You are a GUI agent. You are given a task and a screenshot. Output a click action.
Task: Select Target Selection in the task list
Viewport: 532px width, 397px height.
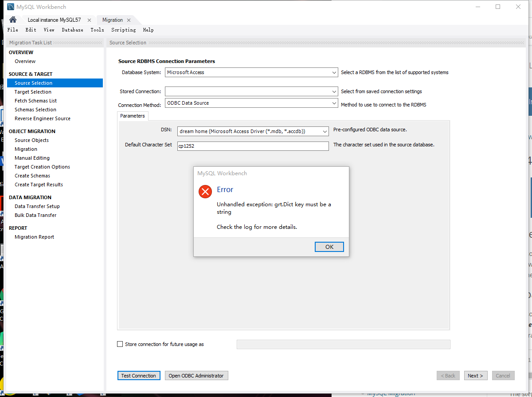(x=33, y=92)
